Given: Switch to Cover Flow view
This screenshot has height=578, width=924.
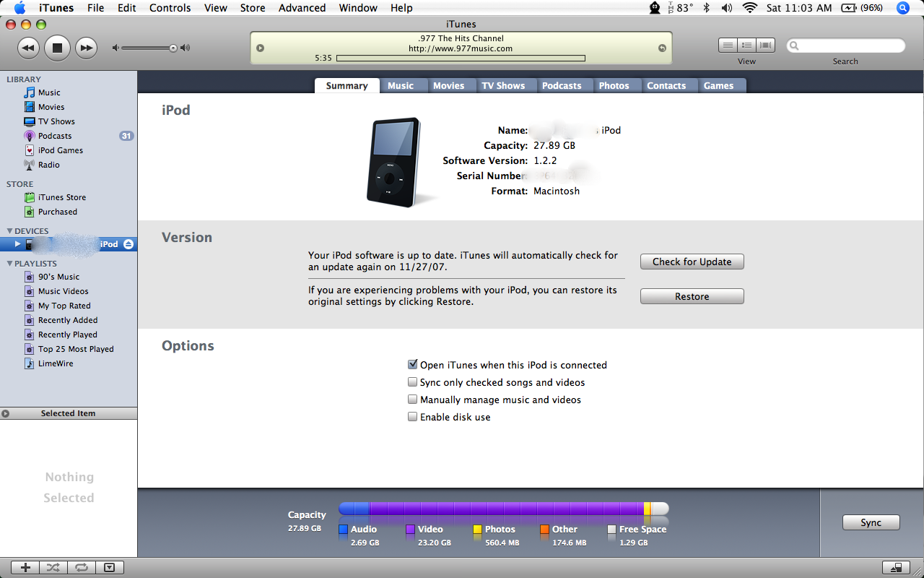Looking at the screenshot, I should [765, 45].
